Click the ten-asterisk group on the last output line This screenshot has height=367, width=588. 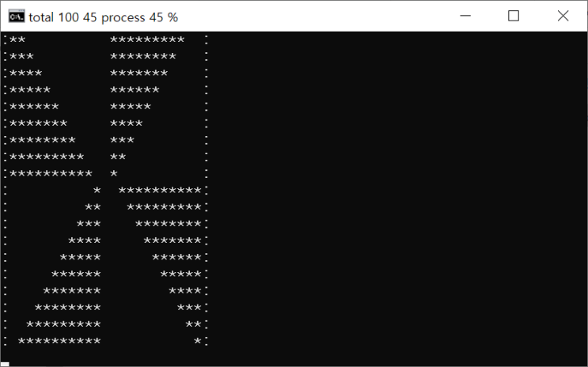(x=59, y=342)
